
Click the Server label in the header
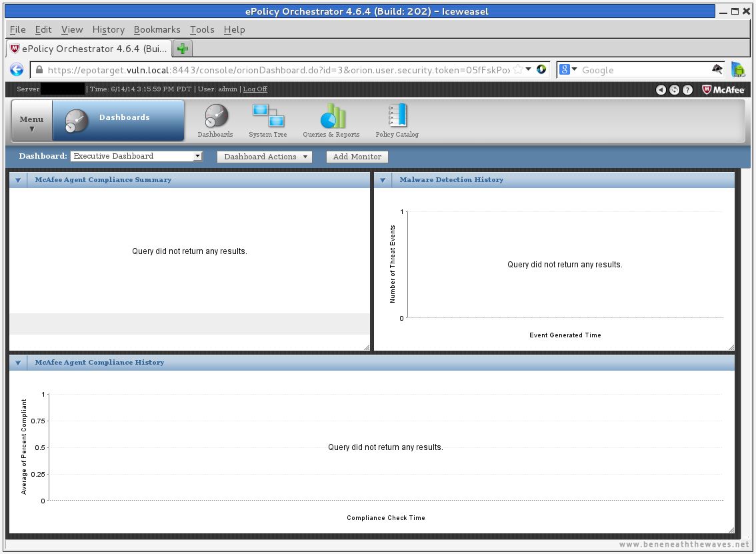pyautogui.click(x=28, y=89)
